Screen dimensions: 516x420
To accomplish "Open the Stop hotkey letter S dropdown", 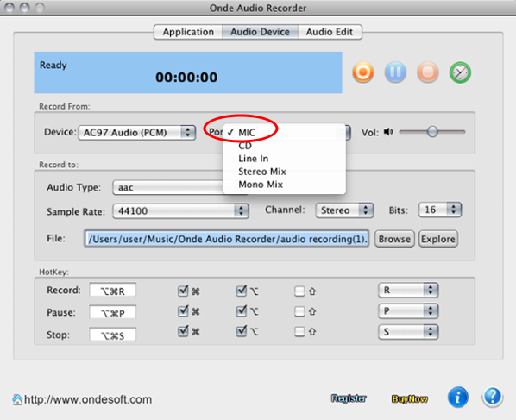I will (x=408, y=331).
